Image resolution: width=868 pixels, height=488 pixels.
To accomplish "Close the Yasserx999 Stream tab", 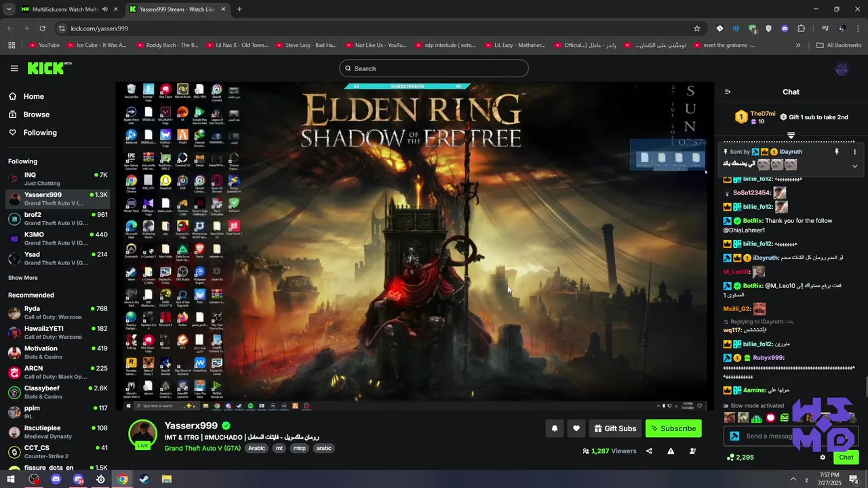I will pyautogui.click(x=223, y=9).
